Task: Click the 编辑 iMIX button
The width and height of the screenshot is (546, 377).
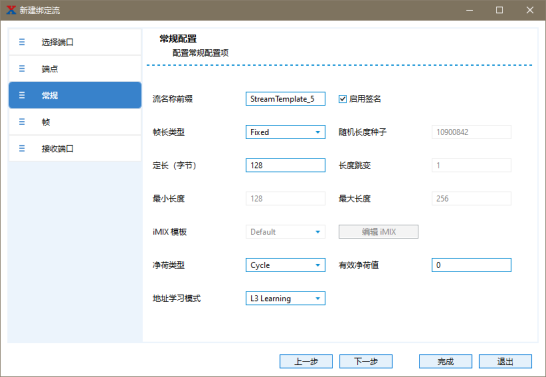Action: (379, 232)
